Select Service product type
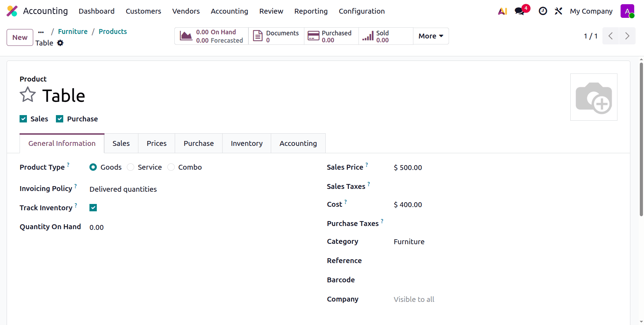Image resolution: width=644 pixels, height=325 pixels. click(x=131, y=167)
